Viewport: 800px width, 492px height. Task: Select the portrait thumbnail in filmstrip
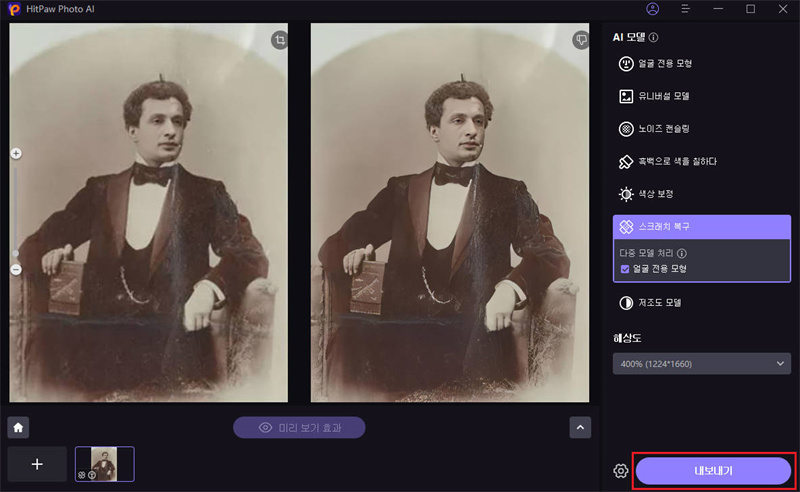click(x=105, y=464)
